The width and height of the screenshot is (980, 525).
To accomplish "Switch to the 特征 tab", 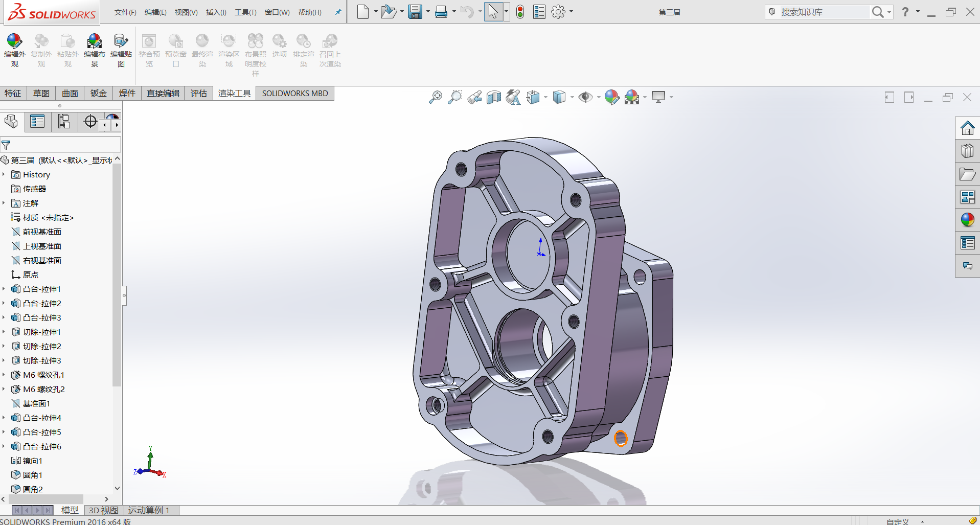I will [x=13, y=93].
